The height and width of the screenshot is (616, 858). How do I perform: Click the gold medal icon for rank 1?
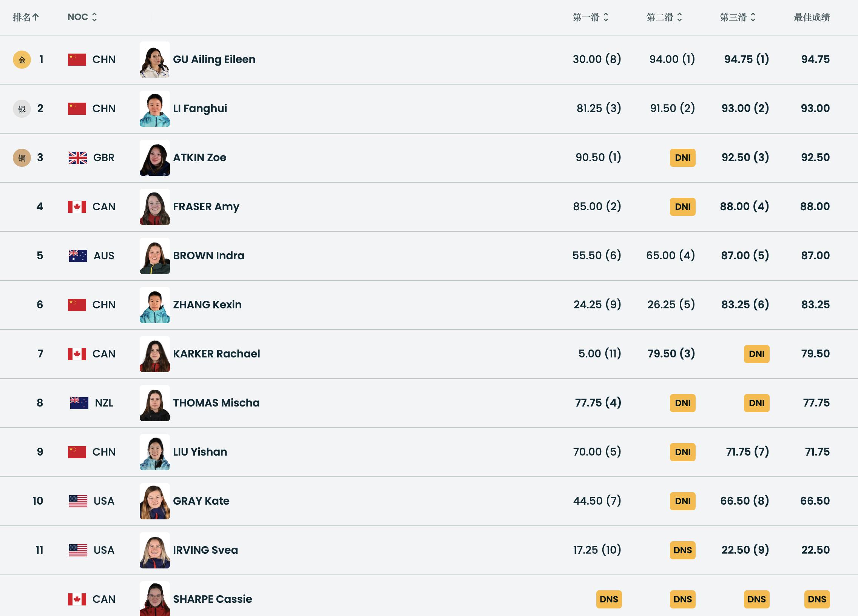pos(22,60)
